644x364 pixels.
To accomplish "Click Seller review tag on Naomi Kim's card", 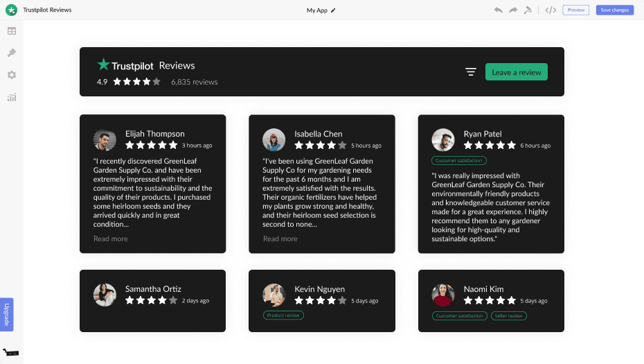I will coord(508,316).
